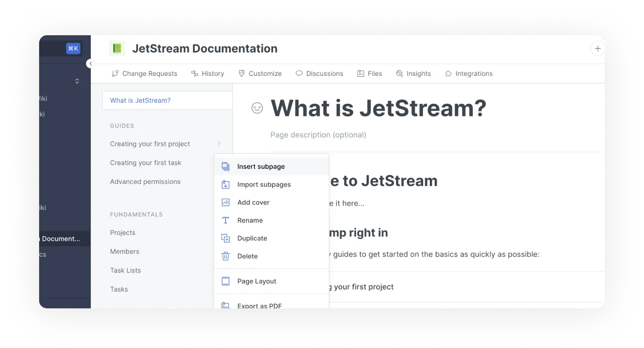This screenshot has height=348, width=644.
Task: Choose Insert subpage from context menu
Action: pyautogui.click(x=271, y=166)
